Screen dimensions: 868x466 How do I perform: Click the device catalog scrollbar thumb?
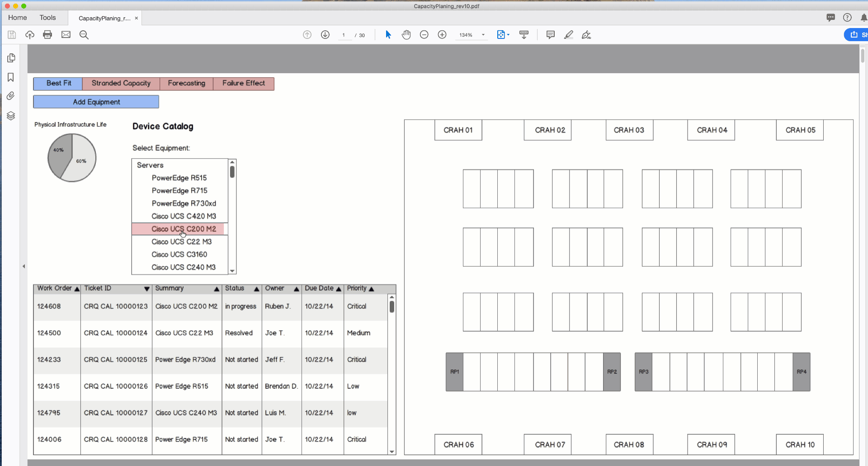click(232, 172)
